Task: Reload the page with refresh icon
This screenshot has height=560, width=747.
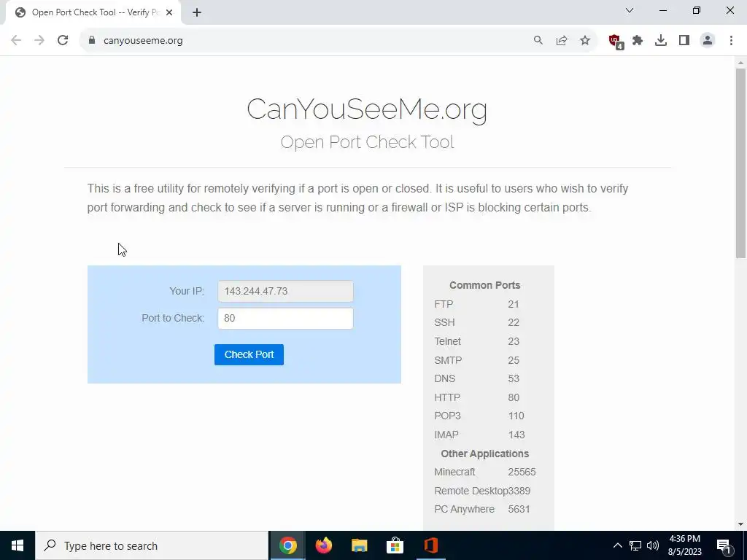Action: pyautogui.click(x=63, y=41)
